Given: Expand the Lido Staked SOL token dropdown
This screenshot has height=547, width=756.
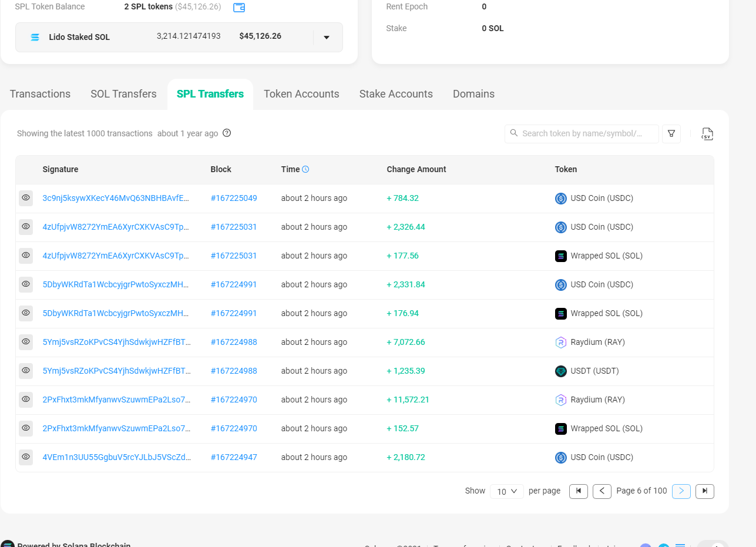Looking at the screenshot, I should pyautogui.click(x=327, y=37).
